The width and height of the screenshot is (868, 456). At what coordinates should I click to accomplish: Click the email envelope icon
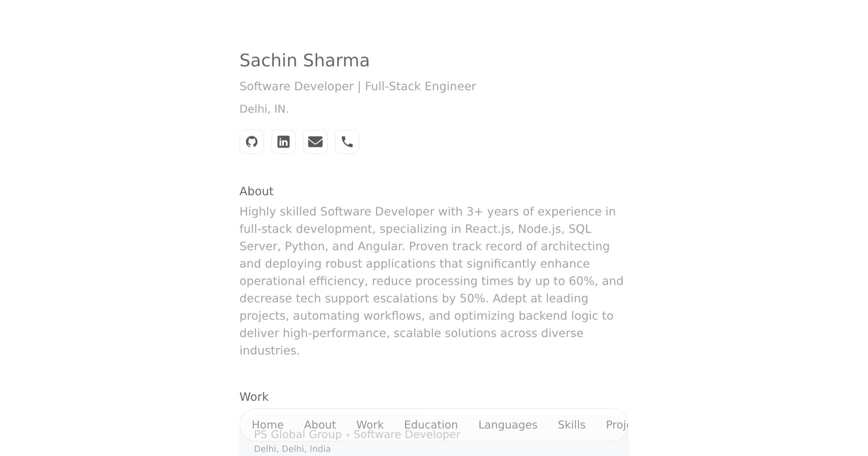click(315, 142)
